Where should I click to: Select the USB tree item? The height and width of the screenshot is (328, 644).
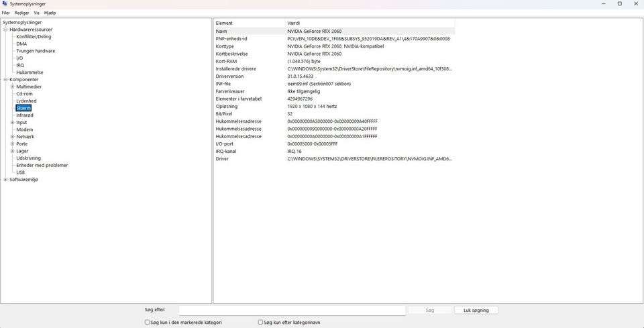21,172
